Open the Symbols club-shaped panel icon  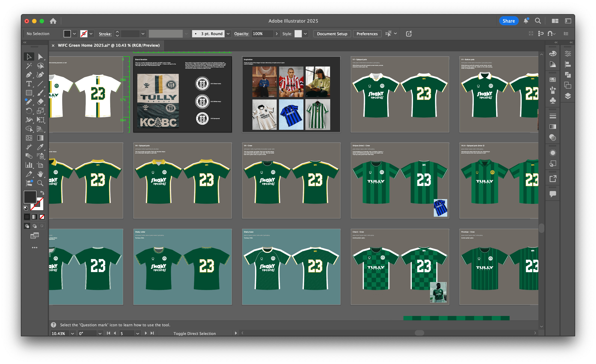tap(553, 101)
